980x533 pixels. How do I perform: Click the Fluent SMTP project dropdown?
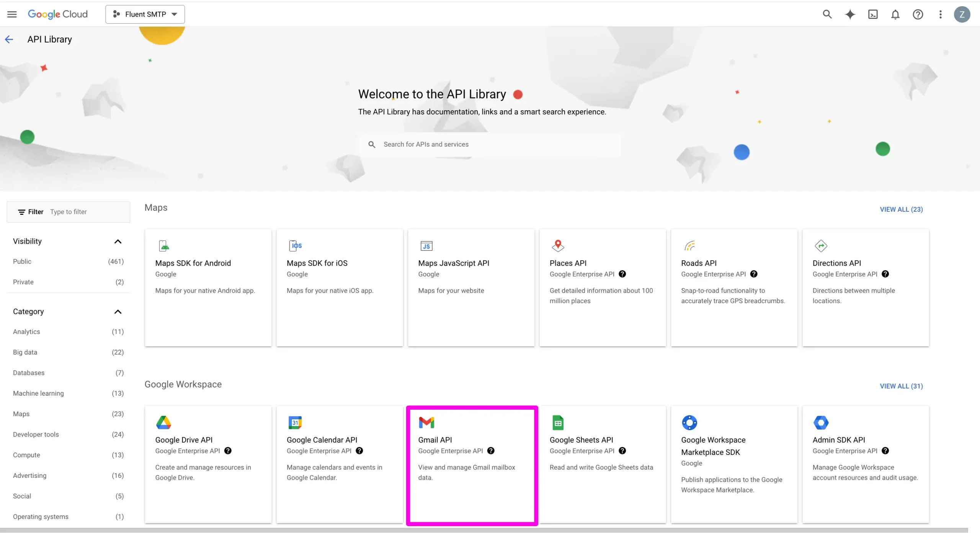point(144,14)
